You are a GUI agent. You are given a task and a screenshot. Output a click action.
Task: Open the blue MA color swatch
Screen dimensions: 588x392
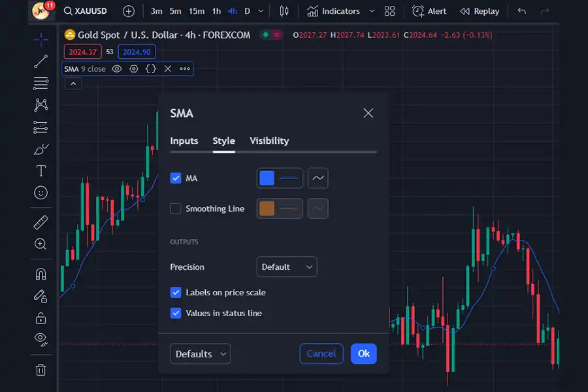267,178
